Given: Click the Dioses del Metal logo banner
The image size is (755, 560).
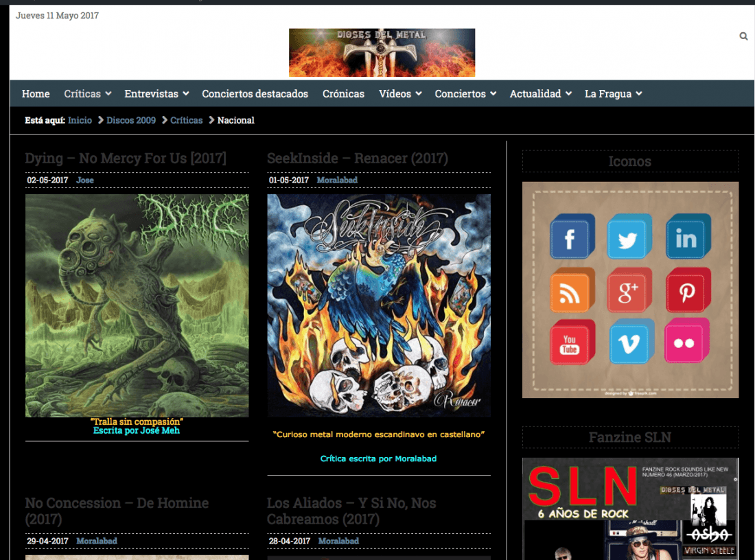Looking at the screenshot, I should tap(382, 52).
